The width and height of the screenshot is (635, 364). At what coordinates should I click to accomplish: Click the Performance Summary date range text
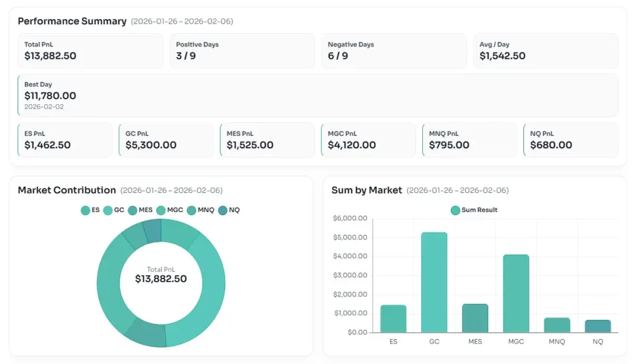click(x=182, y=22)
